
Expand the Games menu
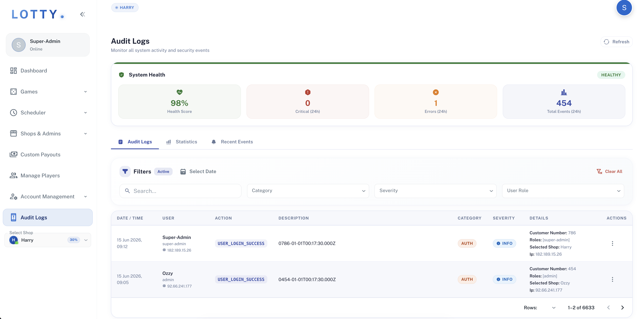click(x=85, y=92)
